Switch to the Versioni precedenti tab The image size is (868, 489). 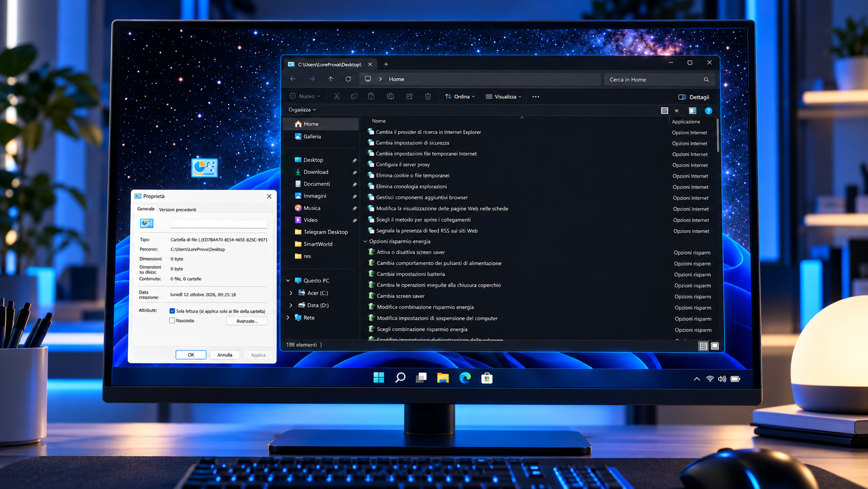click(178, 209)
